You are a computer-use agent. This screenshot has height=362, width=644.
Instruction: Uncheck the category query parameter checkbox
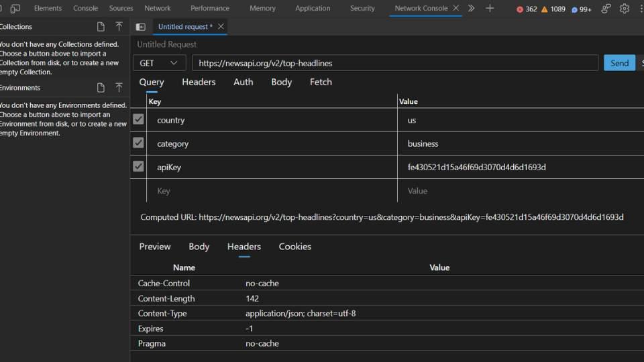[138, 143]
